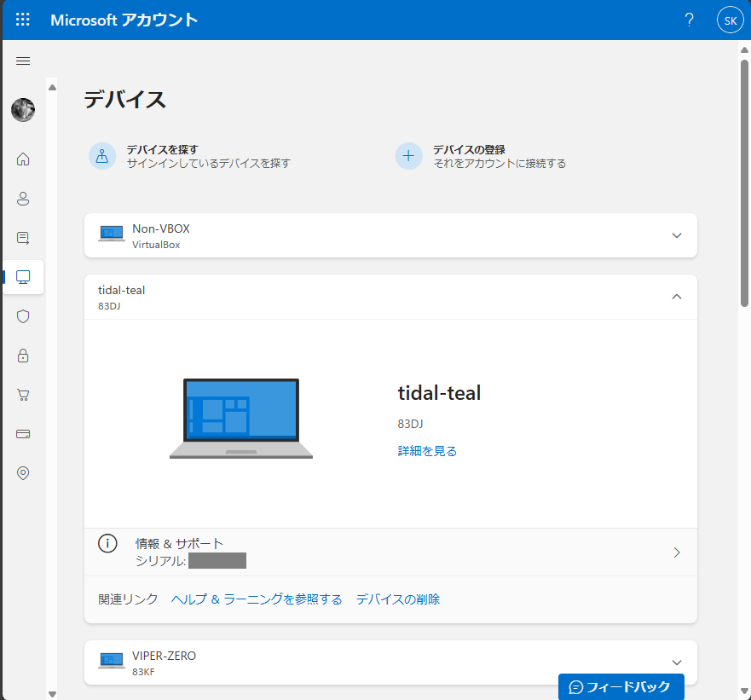Go to Home in the sidebar
Image resolution: width=751 pixels, height=700 pixels.
[x=23, y=159]
